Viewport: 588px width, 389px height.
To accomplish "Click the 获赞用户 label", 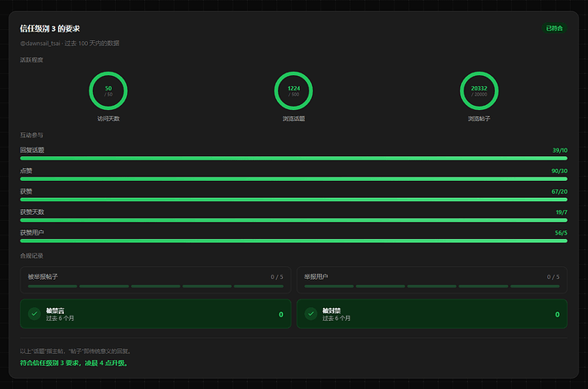I will [32, 233].
